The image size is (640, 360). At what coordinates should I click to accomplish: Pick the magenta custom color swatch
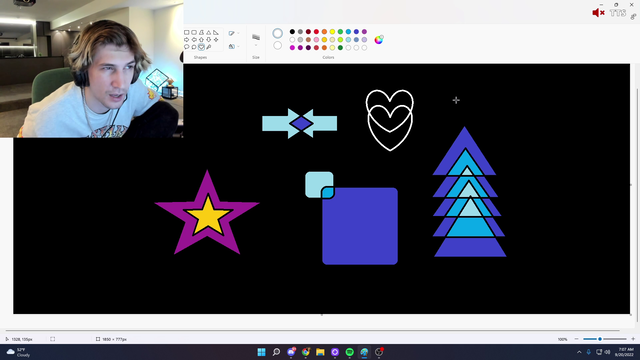pyautogui.click(x=292, y=48)
